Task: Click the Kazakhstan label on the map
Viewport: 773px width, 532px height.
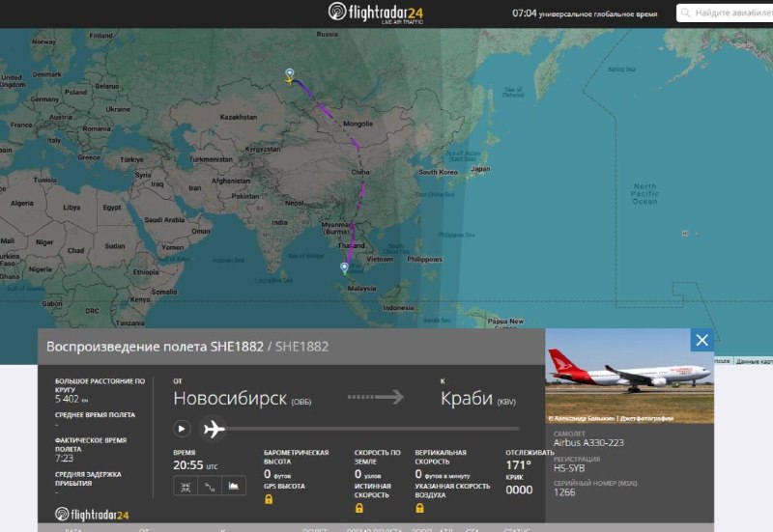Action: tap(239, 117)
